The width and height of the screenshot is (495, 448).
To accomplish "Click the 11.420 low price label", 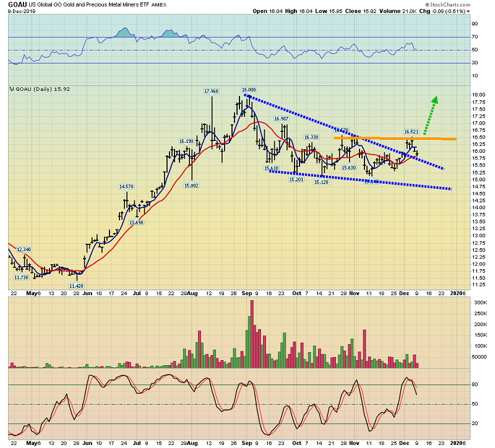I will coord(76,286).
